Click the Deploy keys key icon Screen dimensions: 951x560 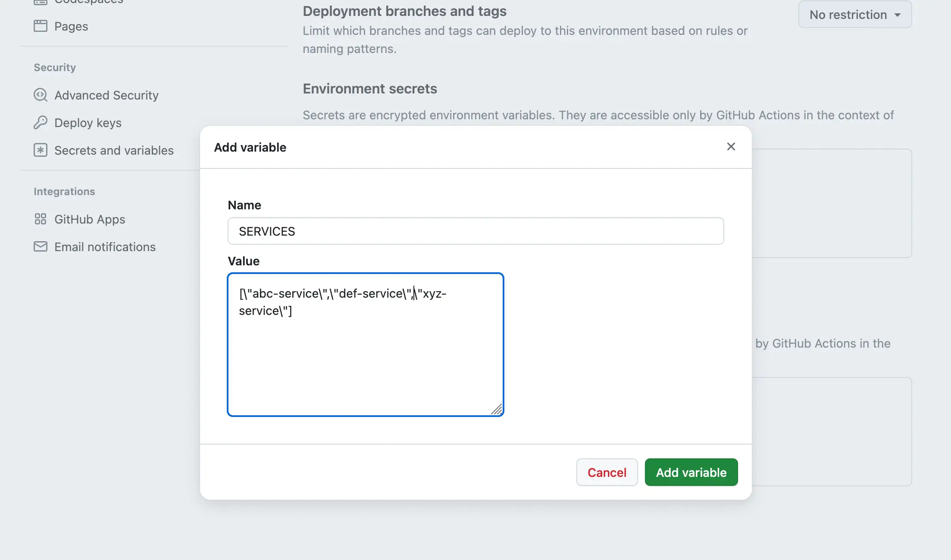click(x=41, y=122)
